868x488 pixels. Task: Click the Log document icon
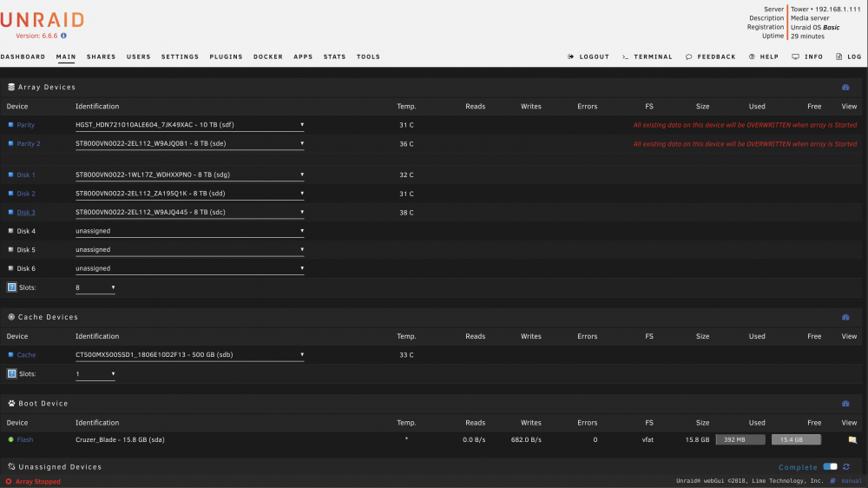click(838, 56)
